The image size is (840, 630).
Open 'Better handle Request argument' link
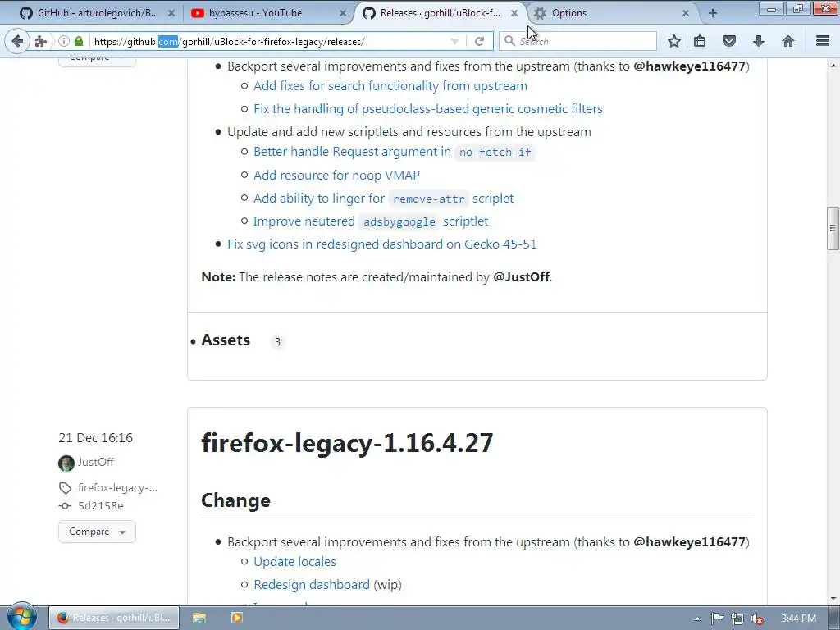click(x=394, y=152)
